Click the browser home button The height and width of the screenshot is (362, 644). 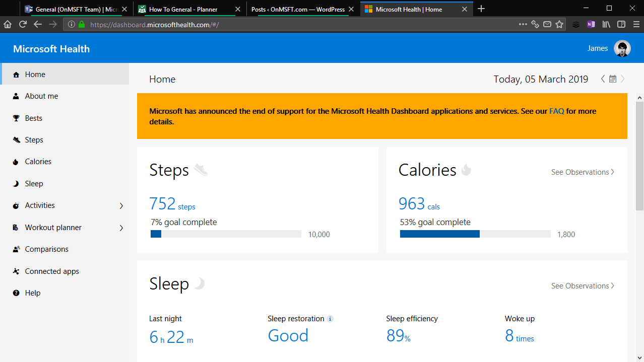tap(8, 24)
